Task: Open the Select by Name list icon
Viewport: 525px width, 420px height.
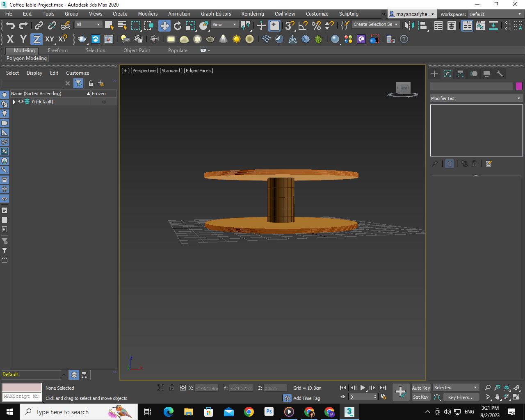Action: [x=122, y=25]
